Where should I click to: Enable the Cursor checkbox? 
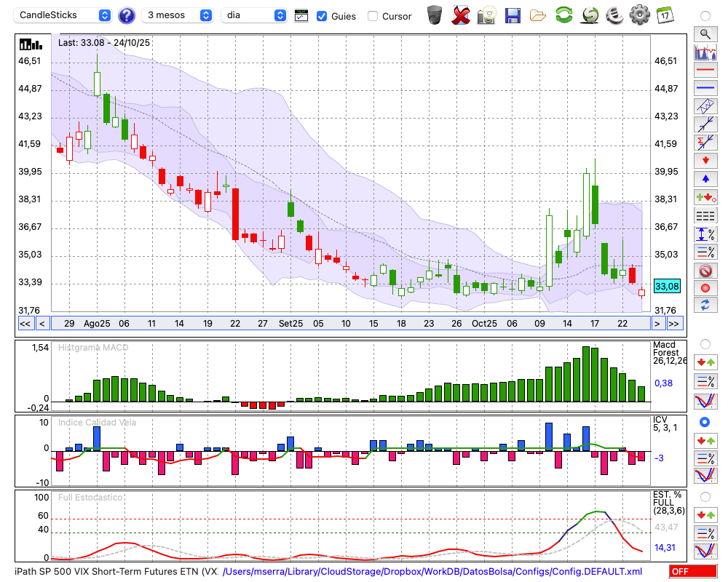(x=373, y=16)
